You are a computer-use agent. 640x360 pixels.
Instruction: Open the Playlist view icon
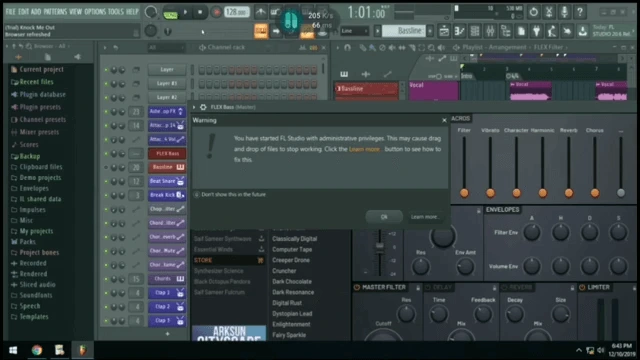coord(444,31)
